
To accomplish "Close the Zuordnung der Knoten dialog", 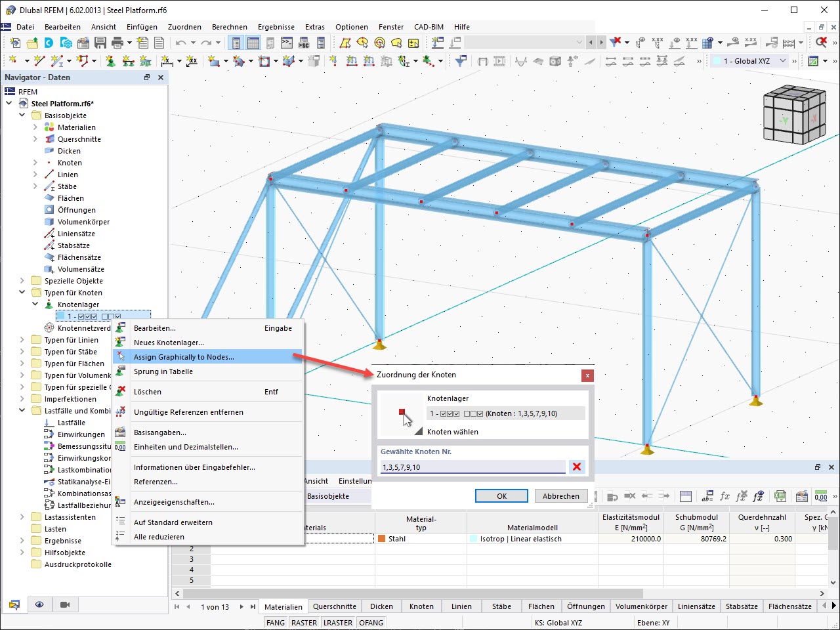I will [587, 375].
